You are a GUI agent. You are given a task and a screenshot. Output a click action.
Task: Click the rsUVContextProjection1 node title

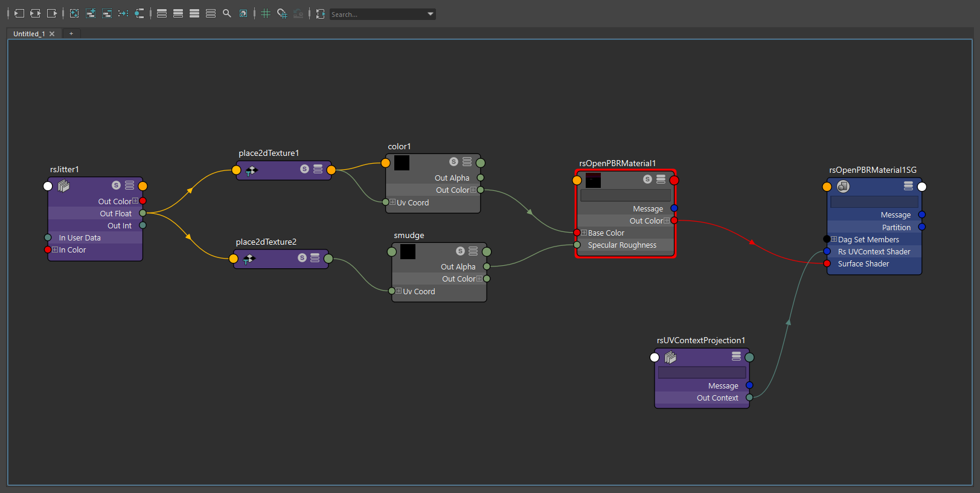tap(700, 340)
